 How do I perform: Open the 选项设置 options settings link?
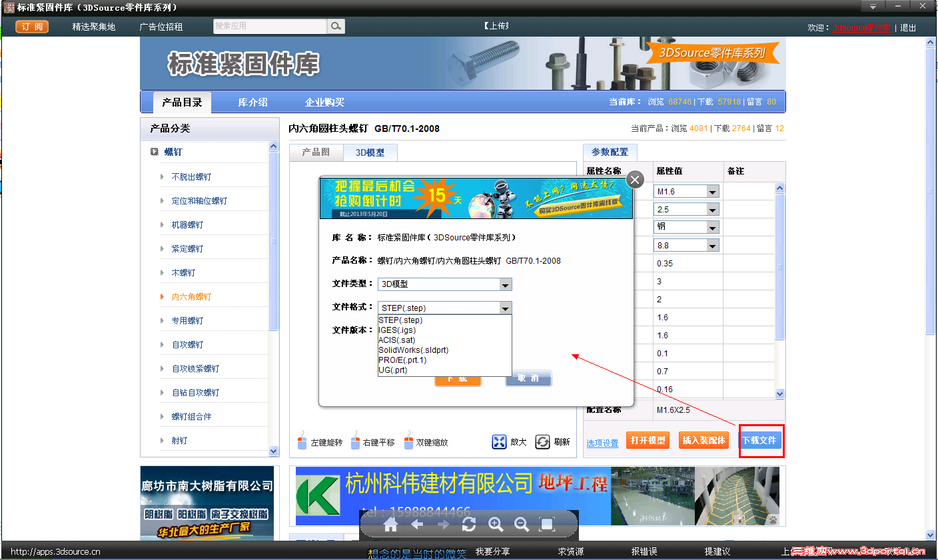pos(602,442)
